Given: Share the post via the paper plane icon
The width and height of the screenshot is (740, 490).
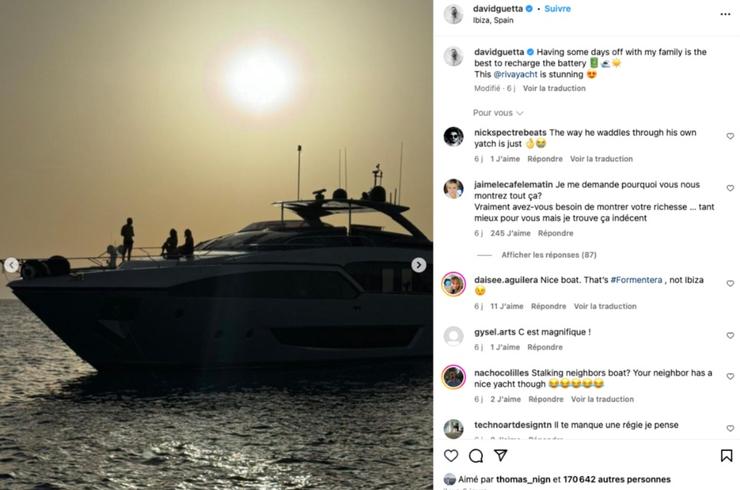Looking at the screenshot, I should point(500,456).
